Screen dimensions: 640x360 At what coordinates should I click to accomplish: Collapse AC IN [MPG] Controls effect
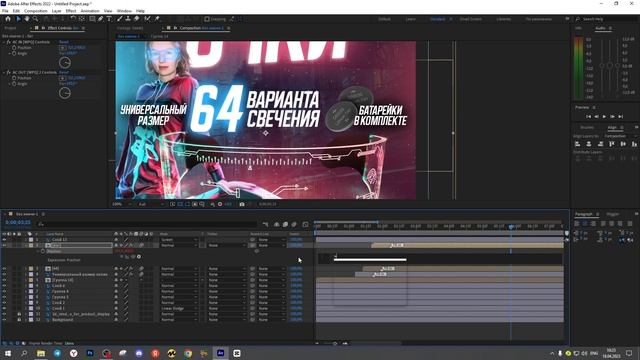tap(4, 42)
